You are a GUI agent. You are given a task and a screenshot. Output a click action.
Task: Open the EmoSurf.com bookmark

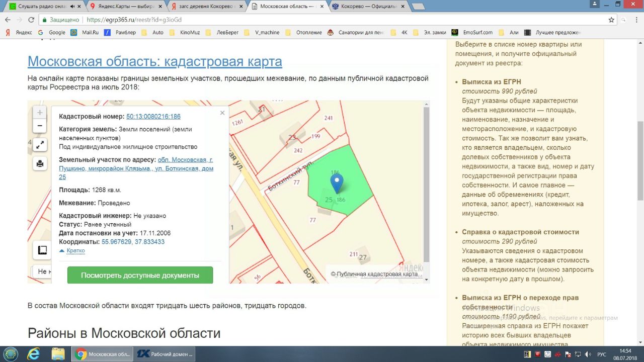pos(472,32)
